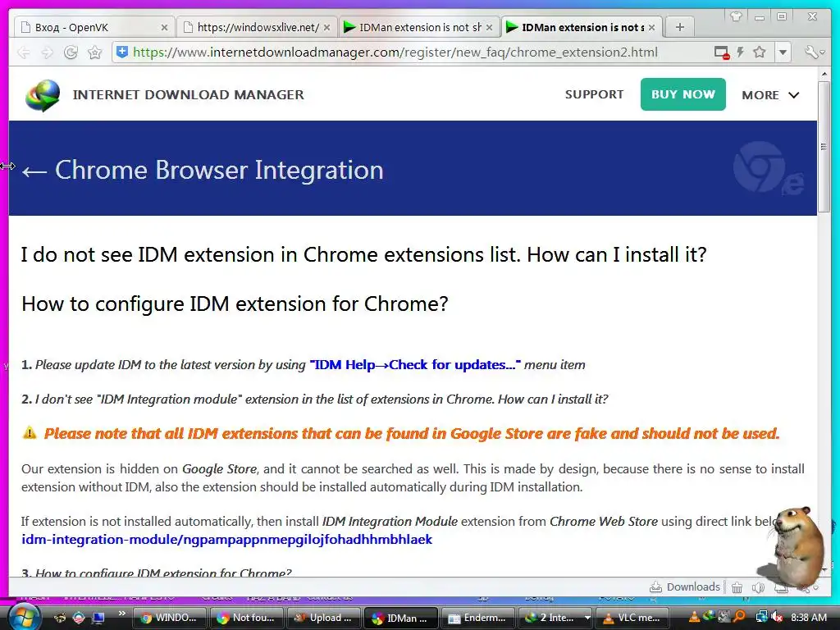Click the muted volume tray icon
840x630 pixels.
(x=776, y=618)
